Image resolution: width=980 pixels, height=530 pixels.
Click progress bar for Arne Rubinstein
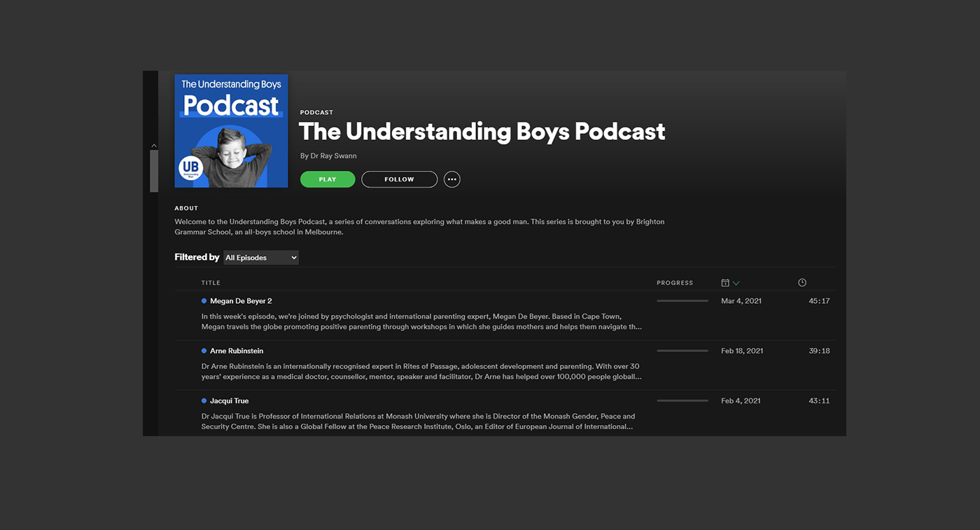(682, 351)
